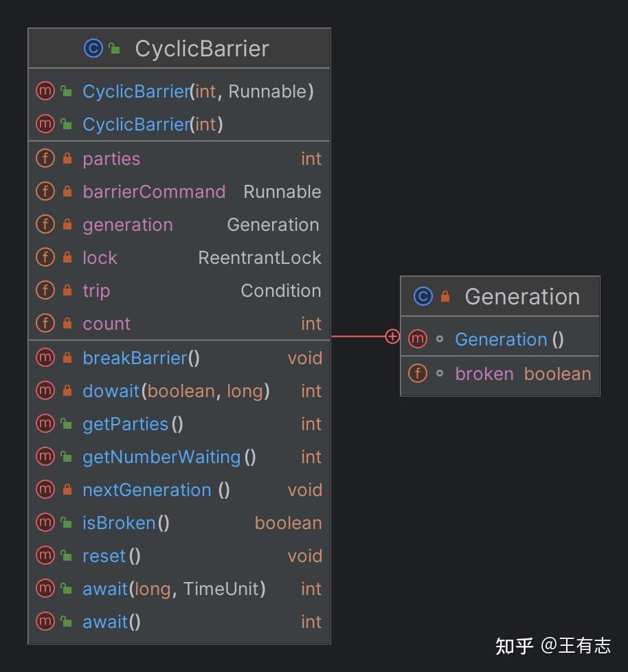This screenshot has width=628, height=672.
Task: Click the method icon beside breakBarrier()
Action: pyautogui.click(x=45, y=357)
